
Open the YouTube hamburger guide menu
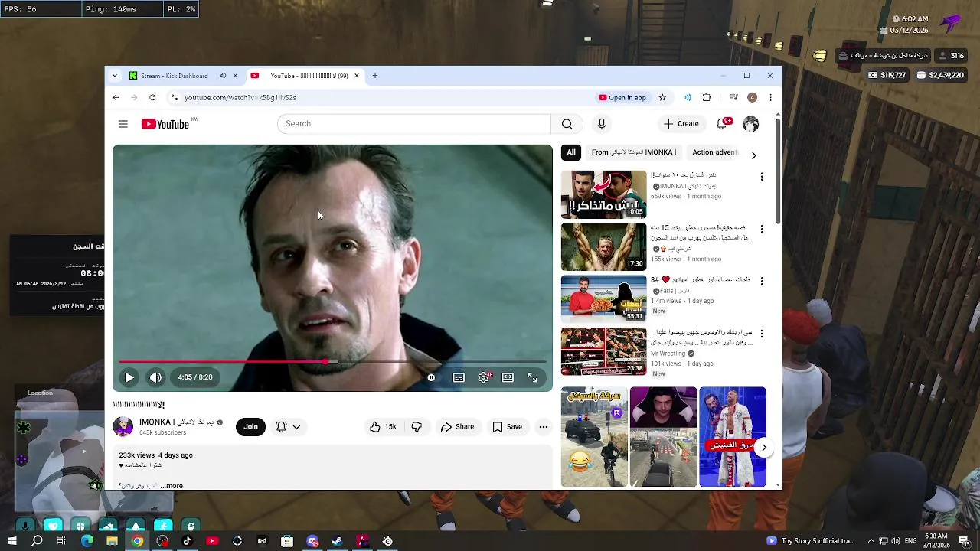[122, 124]
